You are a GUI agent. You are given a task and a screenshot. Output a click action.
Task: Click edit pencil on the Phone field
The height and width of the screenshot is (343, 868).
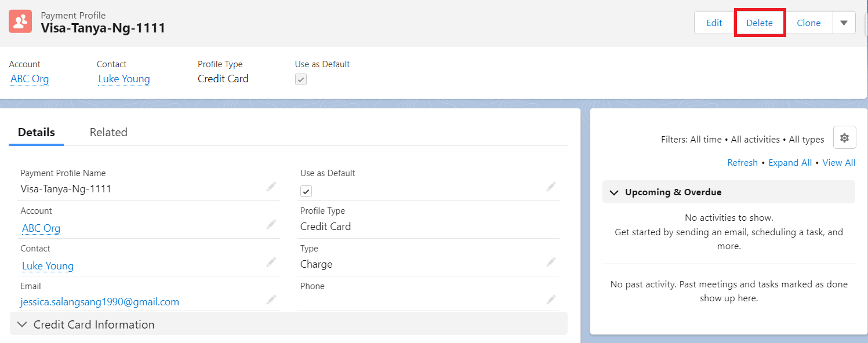point(551,300)
